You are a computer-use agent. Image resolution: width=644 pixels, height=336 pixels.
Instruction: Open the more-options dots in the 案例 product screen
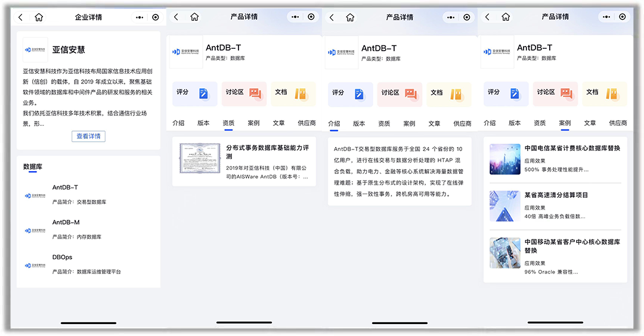tap(606, 17)
